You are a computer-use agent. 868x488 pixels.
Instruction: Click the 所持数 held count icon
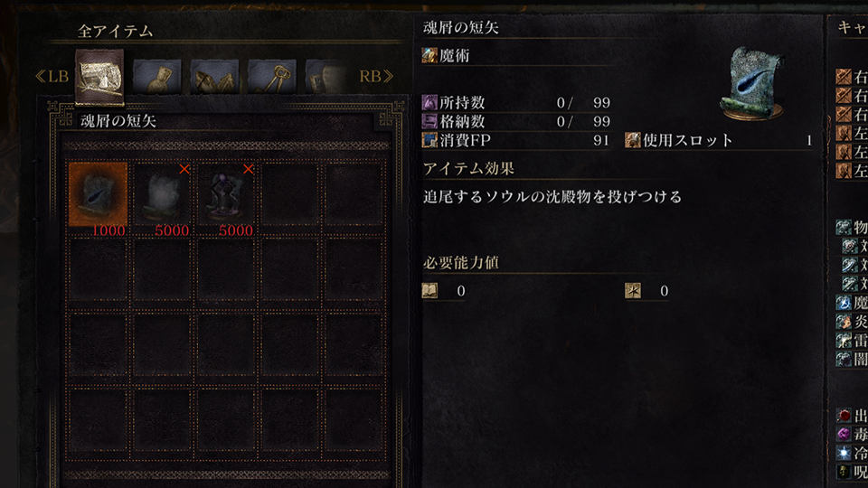429,102
